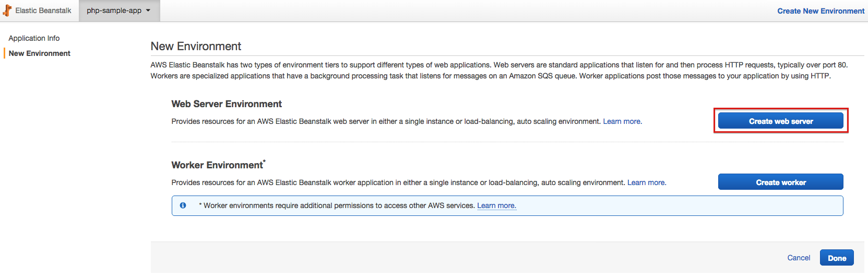Click the caret arrow beside php-sample-app
This screenshot has width=868, height=275.
point(148,10)
